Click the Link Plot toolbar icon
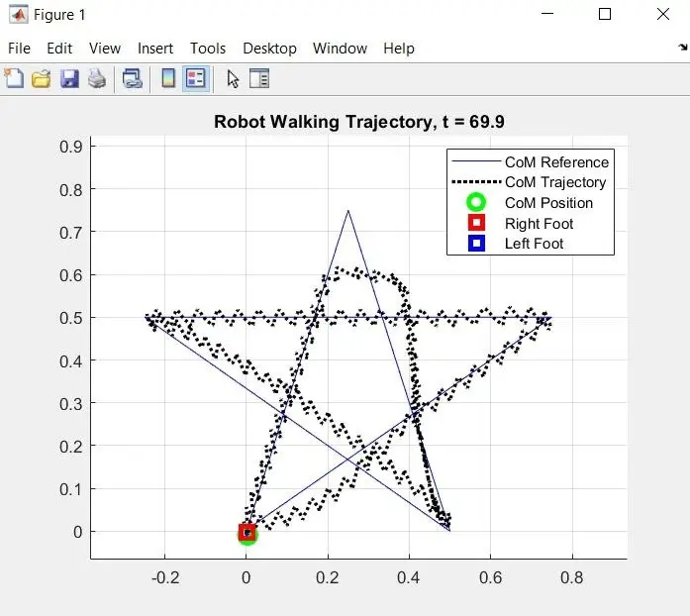This screenshot has height=616, width=690. [132, 79]
